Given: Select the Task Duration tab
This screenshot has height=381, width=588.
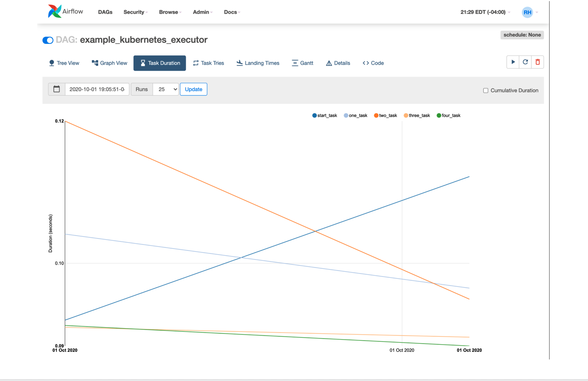Looking at the screenshot, I should [160, 63].
